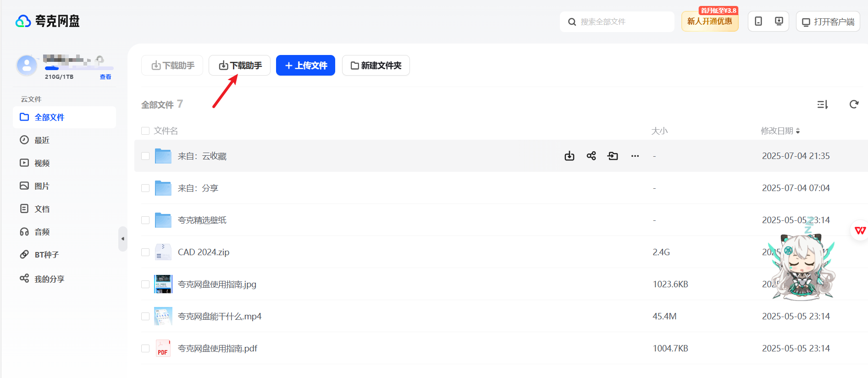The height and width of the screenshot is (378, 868).
Task: Click the 210G/1TB storage text
Action: (59, 77)
